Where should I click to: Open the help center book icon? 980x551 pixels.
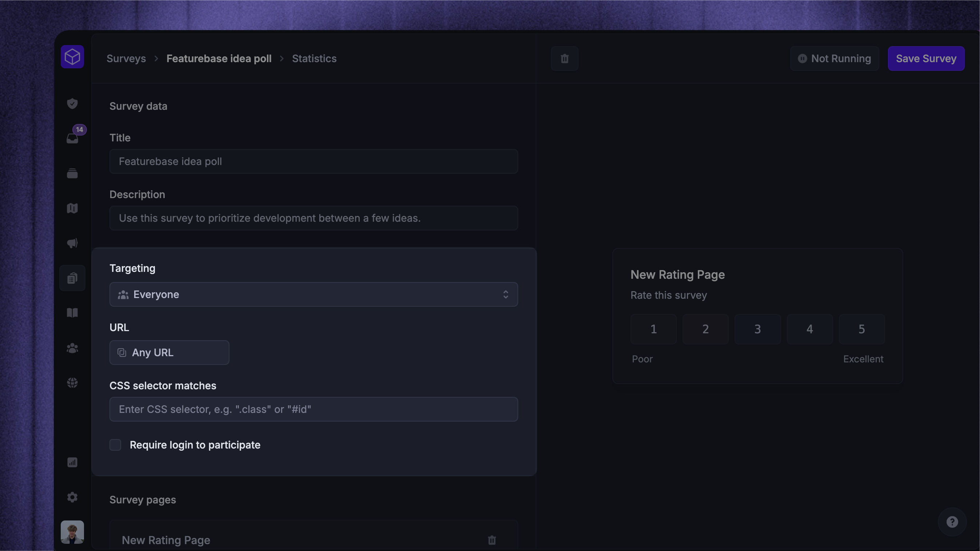(x=72, y=313)
